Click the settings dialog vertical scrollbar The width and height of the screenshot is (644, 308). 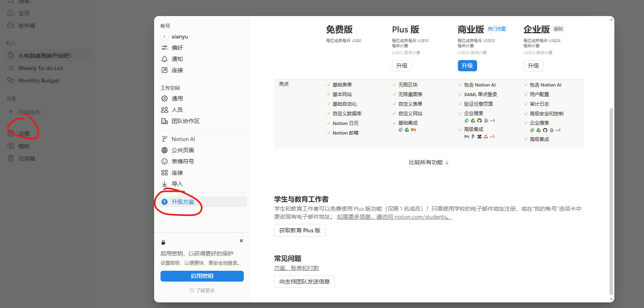[x=611, y=200]
